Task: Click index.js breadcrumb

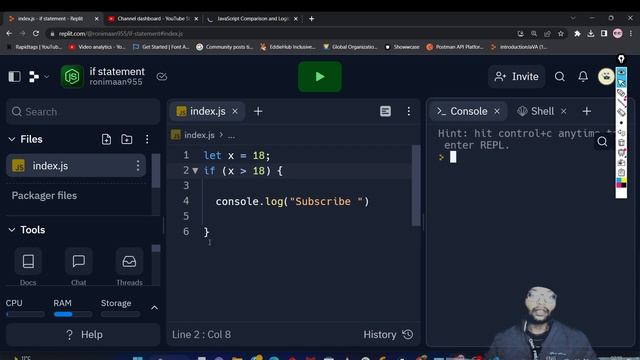Action: pos(199,135)
